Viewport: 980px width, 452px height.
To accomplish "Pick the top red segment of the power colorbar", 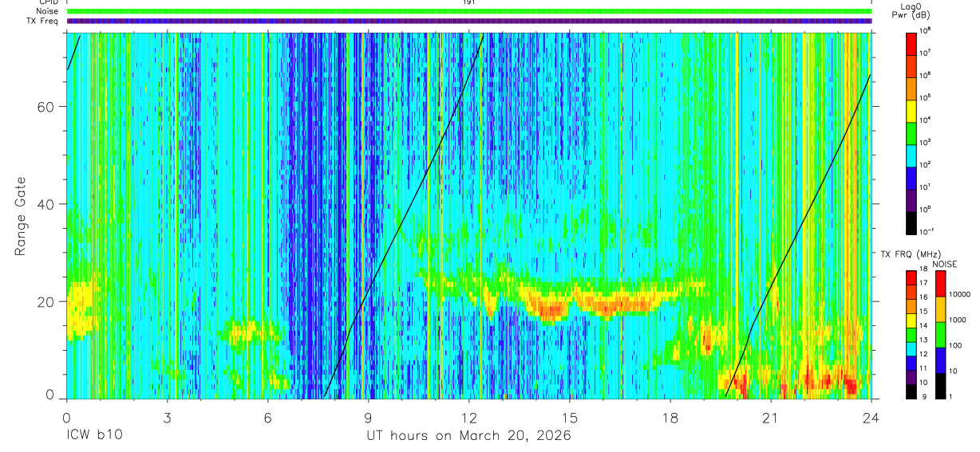I will click(x=911, y=42).
